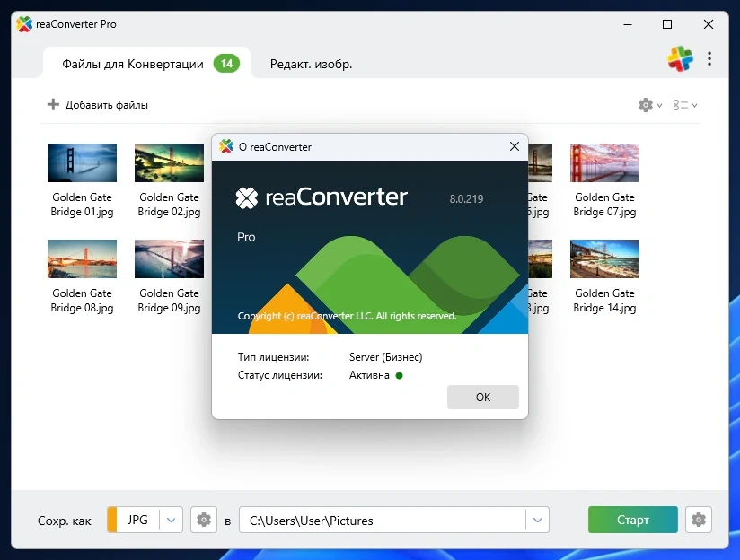Minimize the reaConverter Pro window

tap(628, 24)
